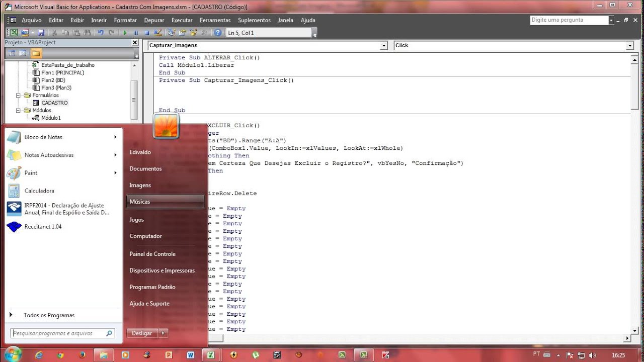Expand the Click procedure dropdown
Viewport: 644px width, 362px height.
(630, 46)
